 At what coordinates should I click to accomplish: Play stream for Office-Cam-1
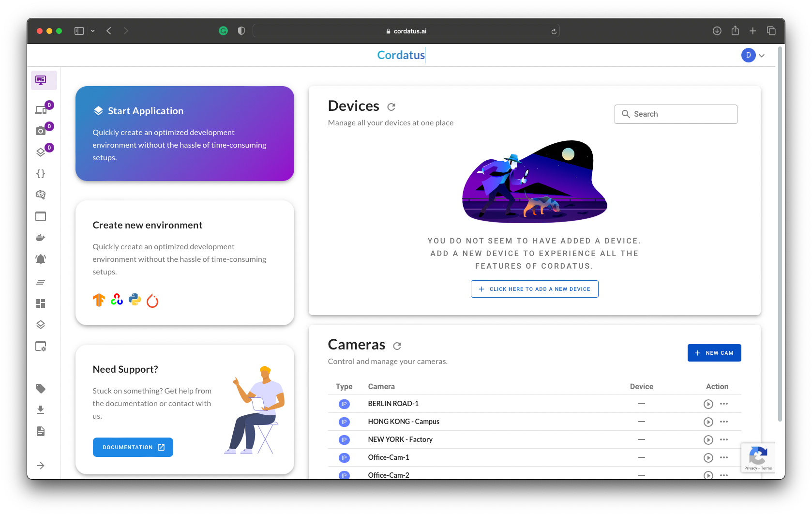[x=708, y=457]
